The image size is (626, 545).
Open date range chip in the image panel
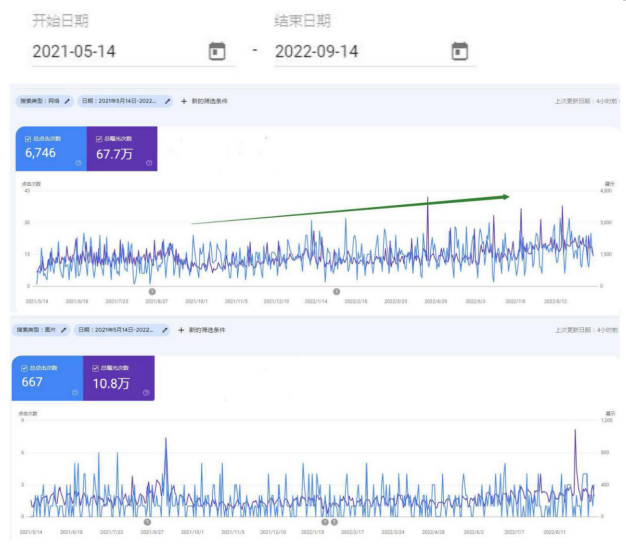[x=118, y=329]
